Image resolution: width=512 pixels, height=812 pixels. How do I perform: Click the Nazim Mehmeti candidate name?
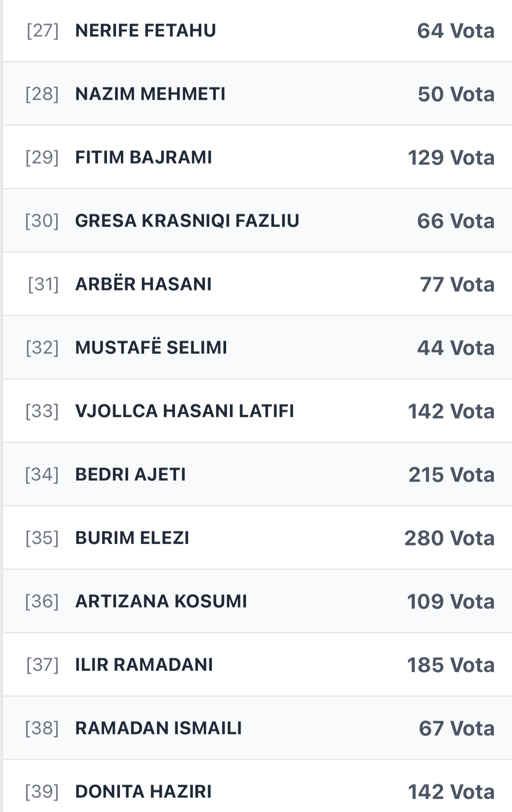(x=150, y=94)
